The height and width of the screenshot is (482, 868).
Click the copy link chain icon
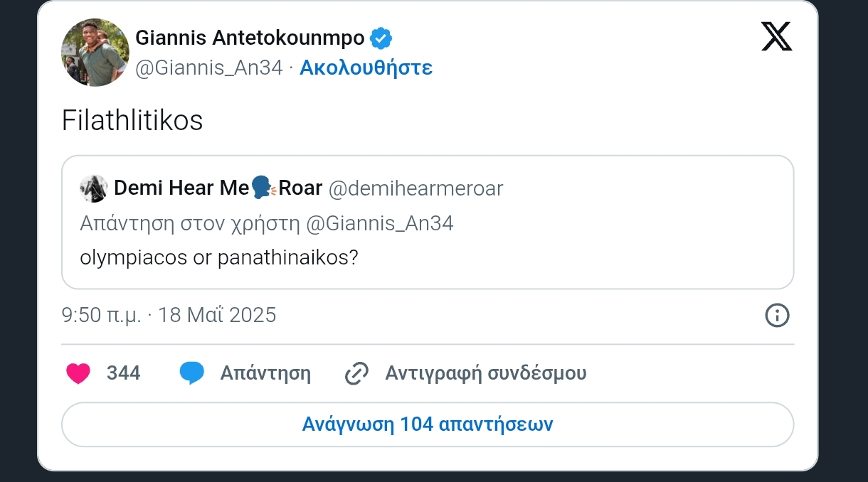point(357,373)
